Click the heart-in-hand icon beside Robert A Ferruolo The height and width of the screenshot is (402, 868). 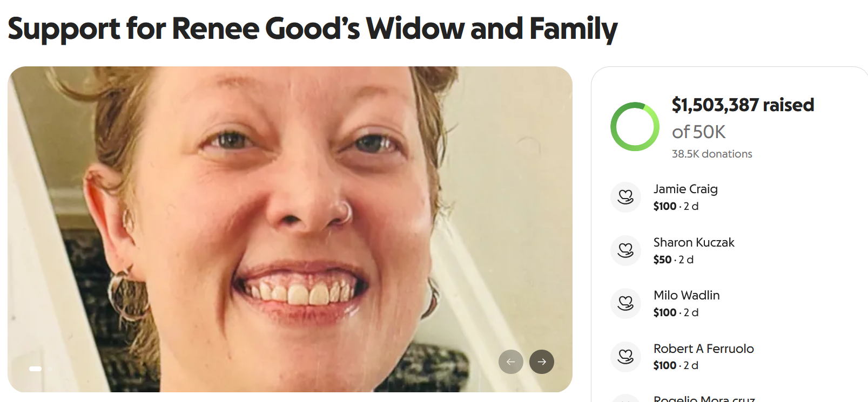point(625,357)
